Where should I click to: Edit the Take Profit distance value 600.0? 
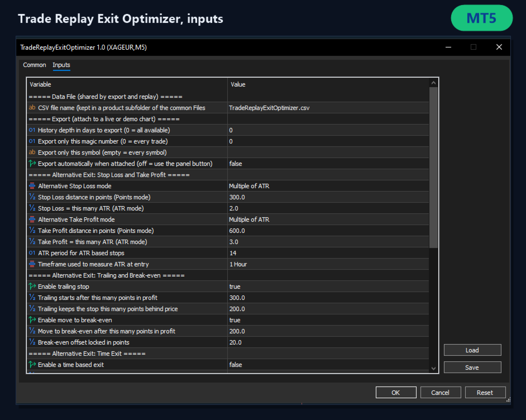tap(328, 231)
